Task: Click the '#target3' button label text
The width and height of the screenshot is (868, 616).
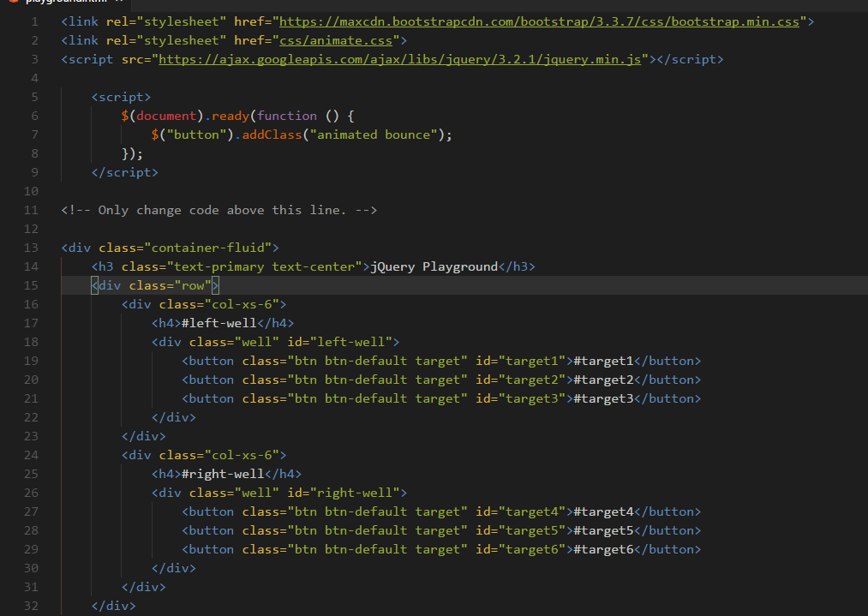Action: tap(603, 398)
